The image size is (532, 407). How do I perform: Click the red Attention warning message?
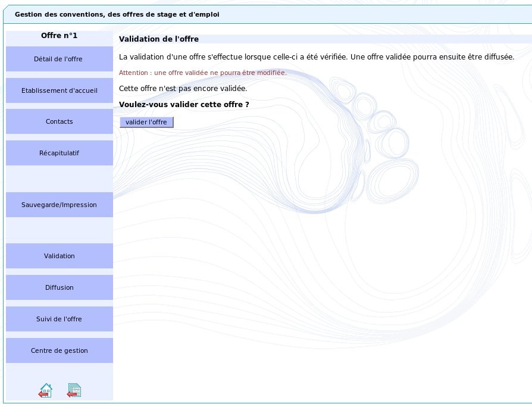click(x=202, y=73)
